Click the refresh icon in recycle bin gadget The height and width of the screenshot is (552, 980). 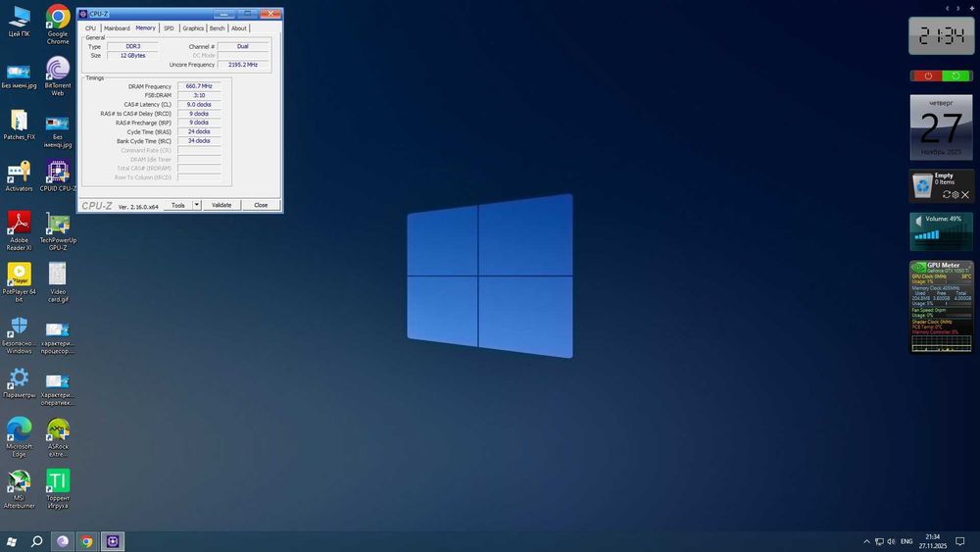[947, 195]
